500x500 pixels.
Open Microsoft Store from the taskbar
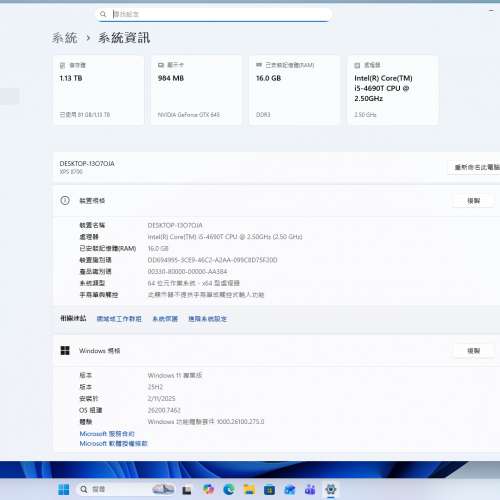pos(269,489)
